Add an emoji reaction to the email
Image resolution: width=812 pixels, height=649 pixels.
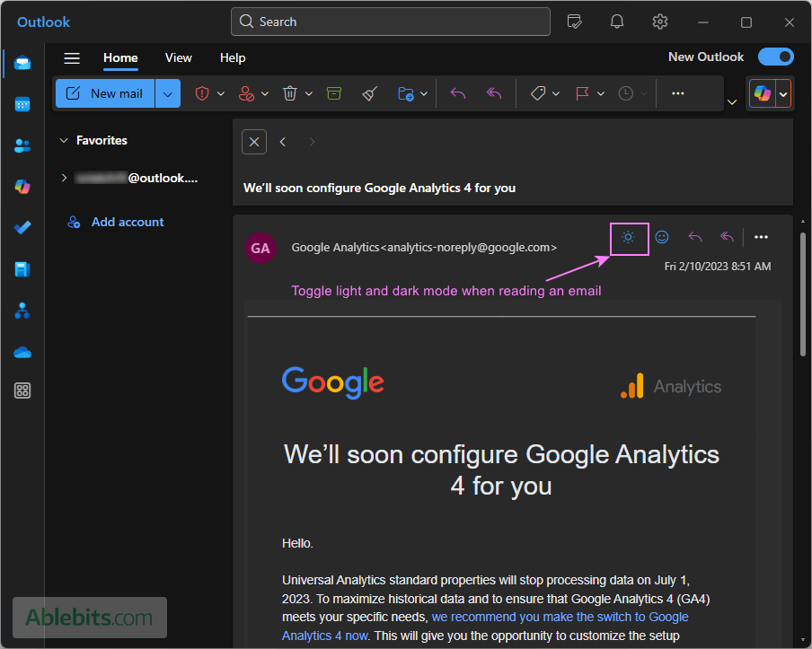(x=662, y=237)
